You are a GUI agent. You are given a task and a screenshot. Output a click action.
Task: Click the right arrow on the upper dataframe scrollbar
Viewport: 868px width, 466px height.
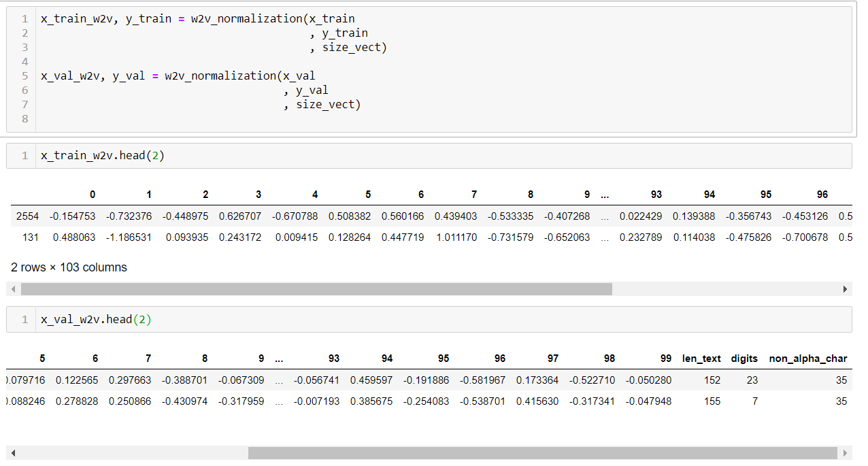click(846, 288)
